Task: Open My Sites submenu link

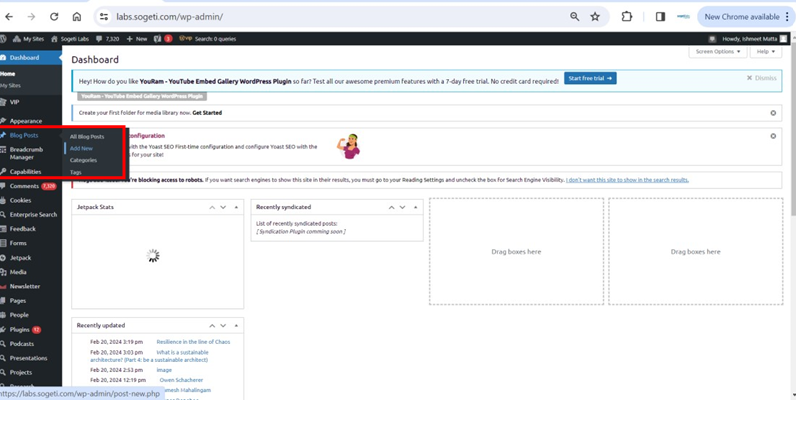Action: 11,85
